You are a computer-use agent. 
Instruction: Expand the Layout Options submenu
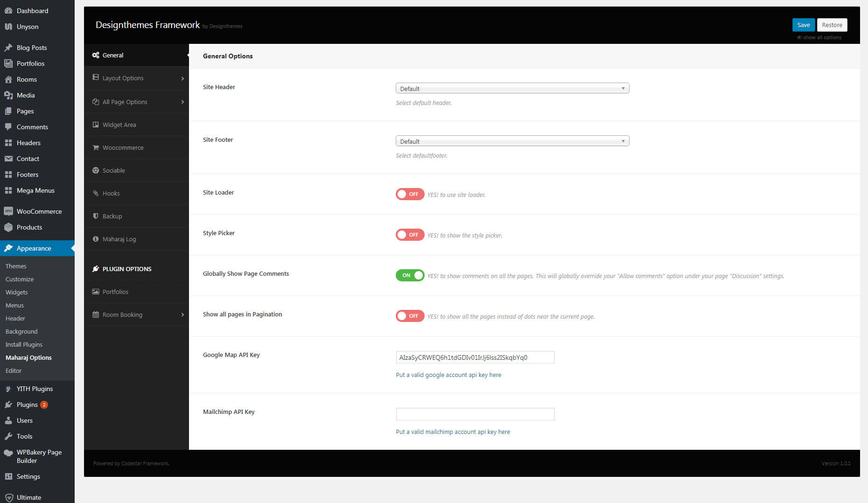tap(123, 78)
